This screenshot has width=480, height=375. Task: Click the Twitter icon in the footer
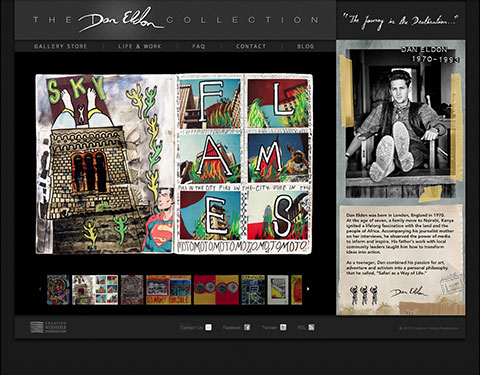(x=283, y=327)
